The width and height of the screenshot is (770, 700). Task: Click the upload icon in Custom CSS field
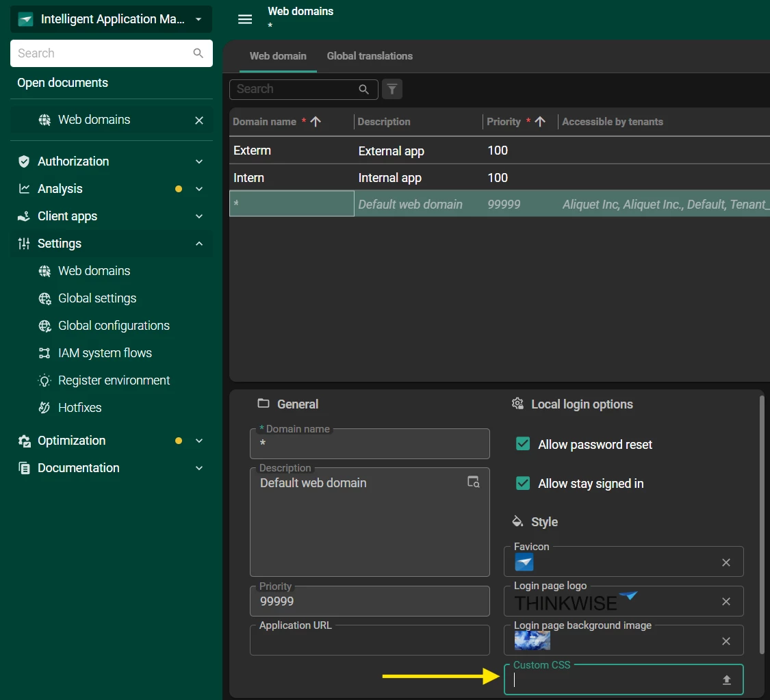pyautogui.click(x=726, y=679)
